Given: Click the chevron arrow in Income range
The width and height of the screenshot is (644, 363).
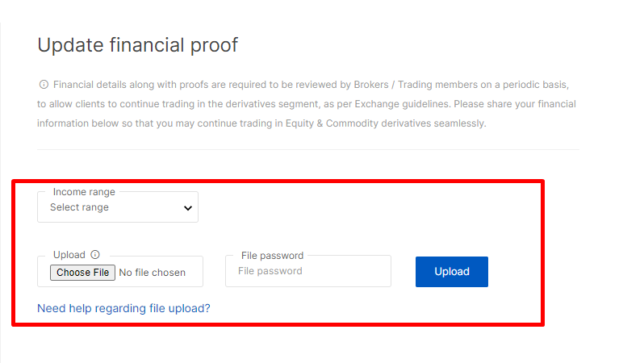Looking at the screenshot, I should click(188, 208).
